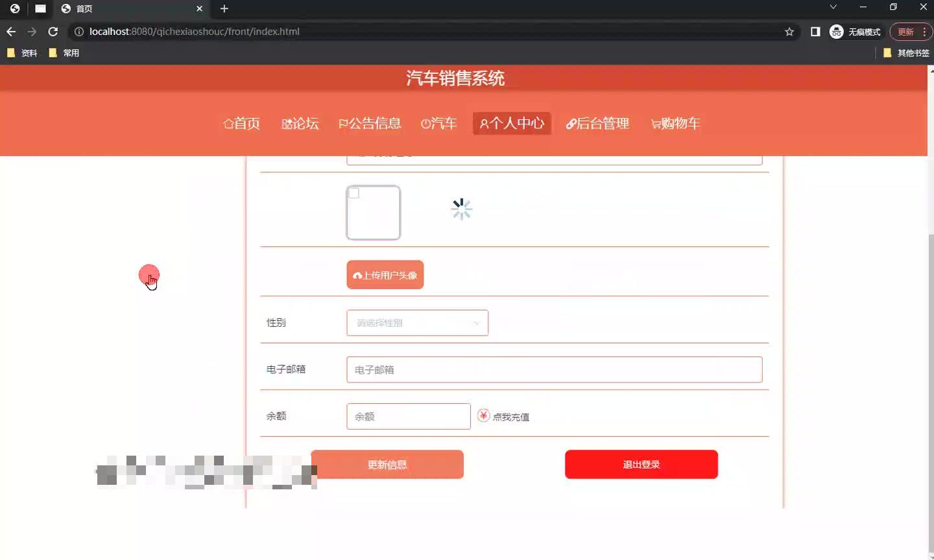This screenshot has width=934, height=560.
Task: Open 公告信息 from the navigation bar
Action: tap(370, 123)
